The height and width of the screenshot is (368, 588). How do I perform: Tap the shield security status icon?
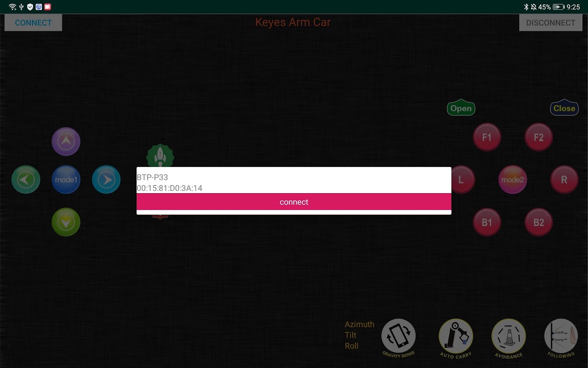[x=30, y=7]
